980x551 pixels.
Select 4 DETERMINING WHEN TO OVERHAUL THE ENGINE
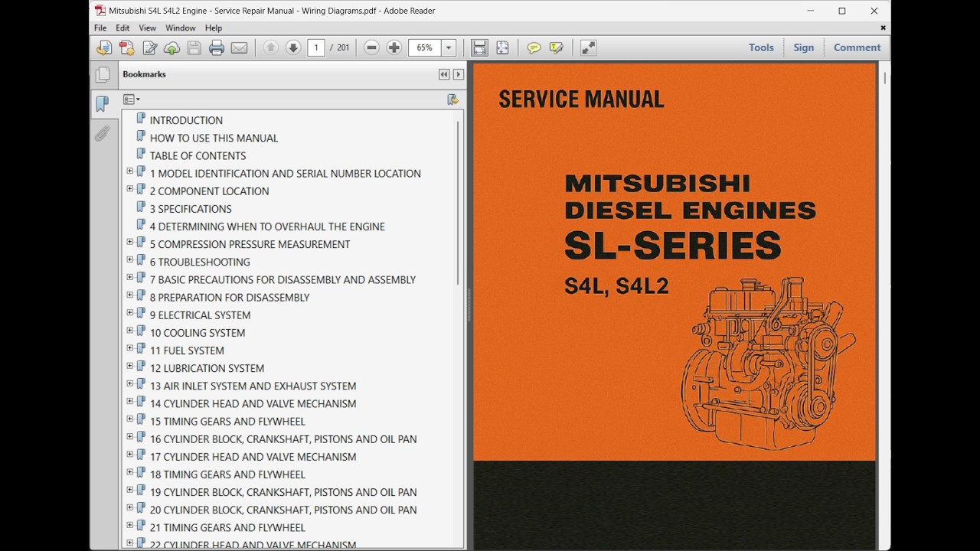267,227
